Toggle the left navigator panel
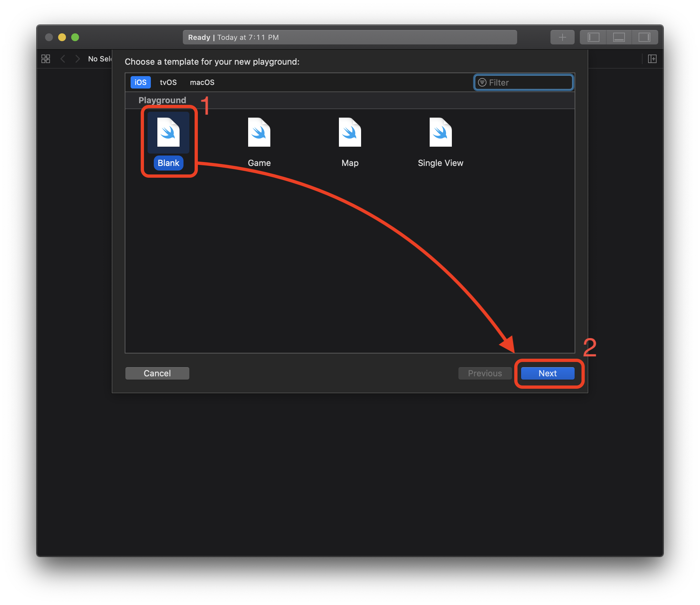This screenshot has width=700, height=605. pos(593,37)
